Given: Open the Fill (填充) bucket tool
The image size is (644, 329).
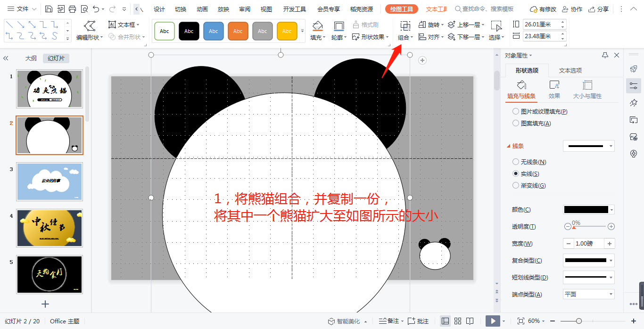Looking at the screenshot, I should pos(317,31).
